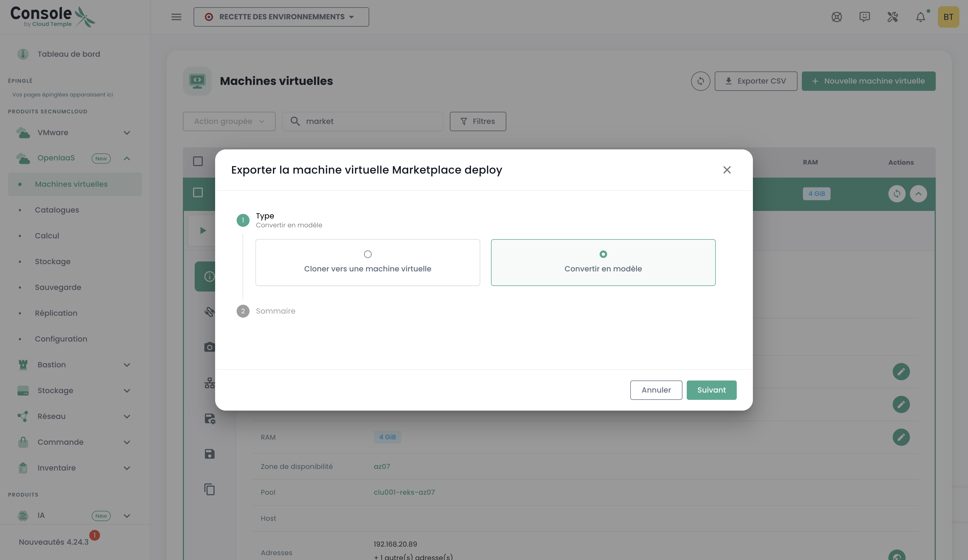Check the select-all checkbox in table header
The width and height of the screenshot is (968, 560).
(198, 161)
